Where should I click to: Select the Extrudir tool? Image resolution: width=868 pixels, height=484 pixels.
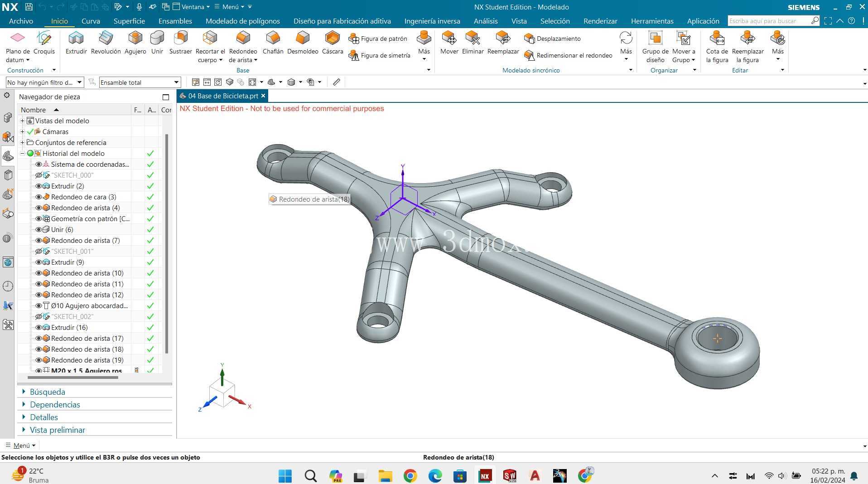point(76,43)
